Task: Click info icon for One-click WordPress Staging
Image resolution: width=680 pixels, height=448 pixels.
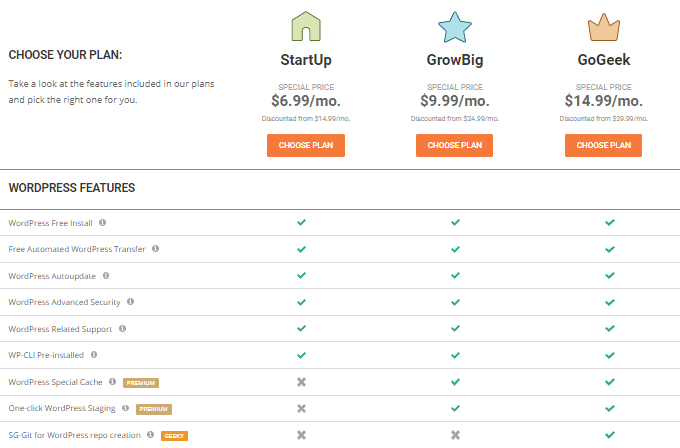Action: tap(126, 408)
